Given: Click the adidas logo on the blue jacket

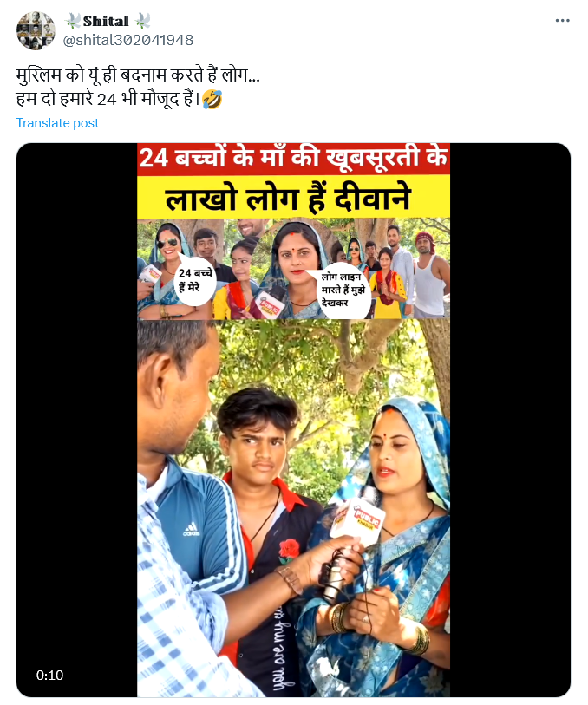Looking at the screenshot, I should [x=191, y=530].
